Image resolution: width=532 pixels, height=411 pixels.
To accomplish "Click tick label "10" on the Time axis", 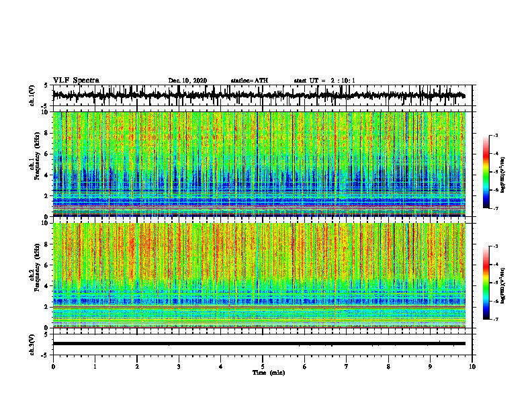I will click(x=472, y=367).
